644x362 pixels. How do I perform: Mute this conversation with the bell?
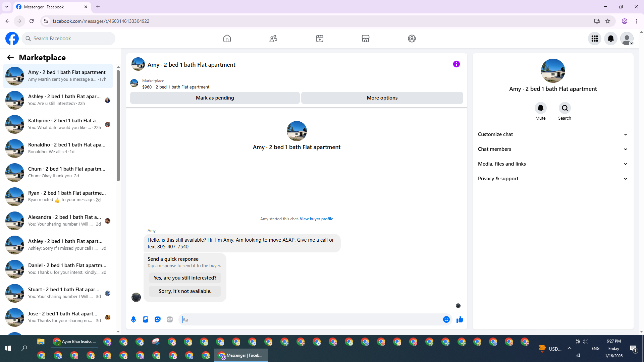[x=540, y=108]
